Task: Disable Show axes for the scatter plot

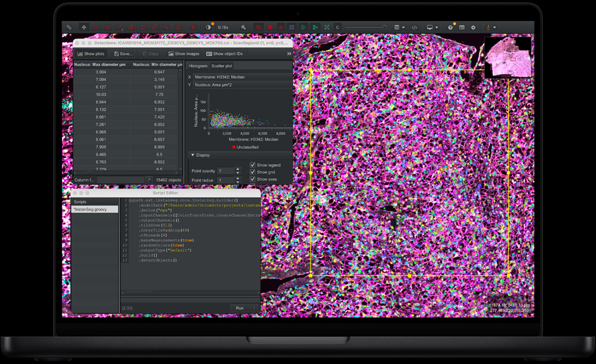Action: tap(253, 179)
